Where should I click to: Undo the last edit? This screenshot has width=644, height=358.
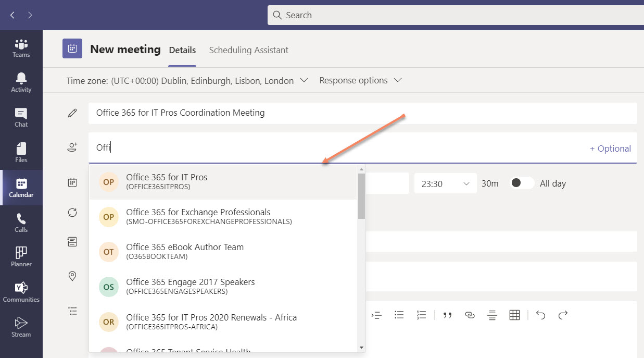click(x=541, y=315)
